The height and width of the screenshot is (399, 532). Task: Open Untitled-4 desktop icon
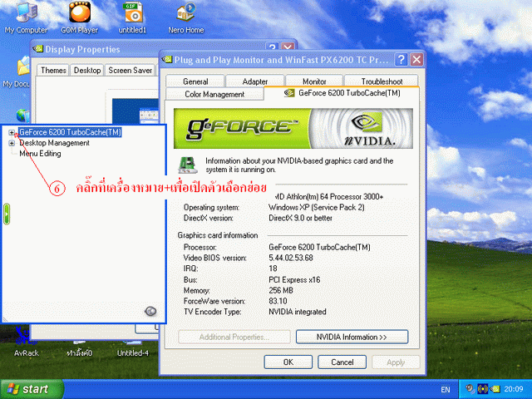point(133,349)
